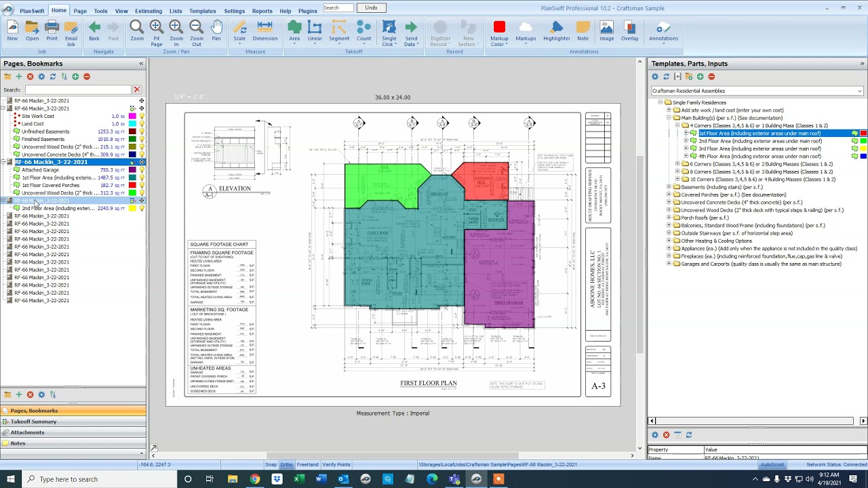Click settings gear in Templates panel toolbar
Image resolution: width=868 pixels, height=488 pixels.
click(655, 77)
